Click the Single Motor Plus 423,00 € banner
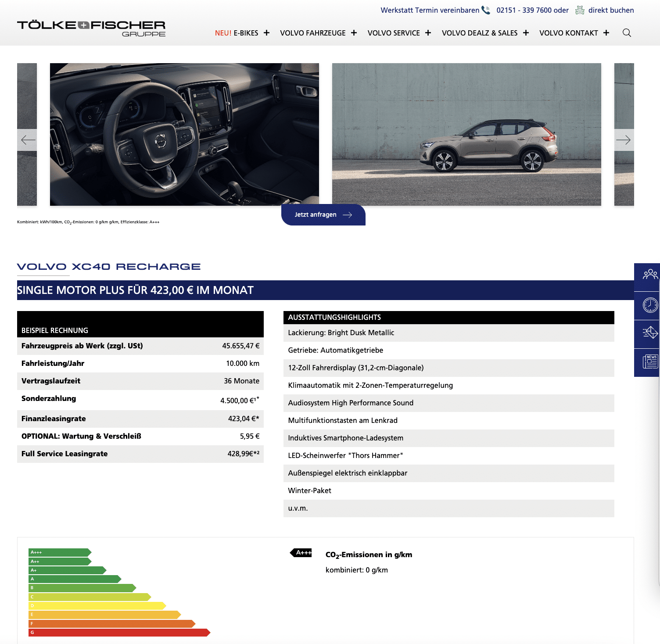 [326, 290]
